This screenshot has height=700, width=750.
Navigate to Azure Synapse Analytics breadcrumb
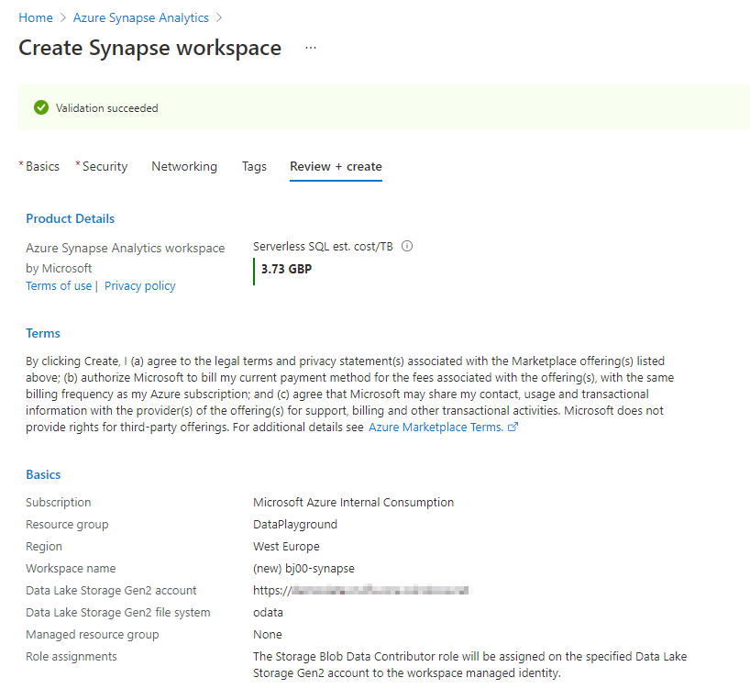[141, 17]
